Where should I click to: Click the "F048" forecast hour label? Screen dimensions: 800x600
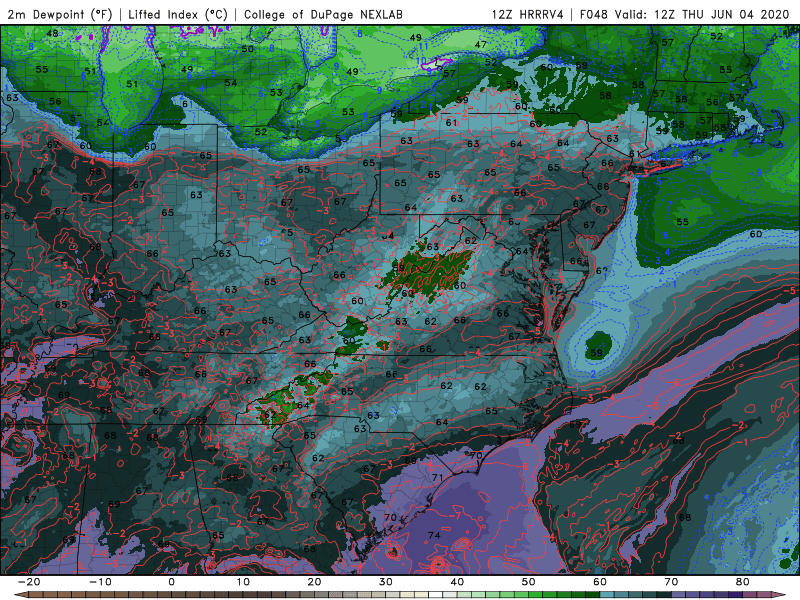coord(594,14)
